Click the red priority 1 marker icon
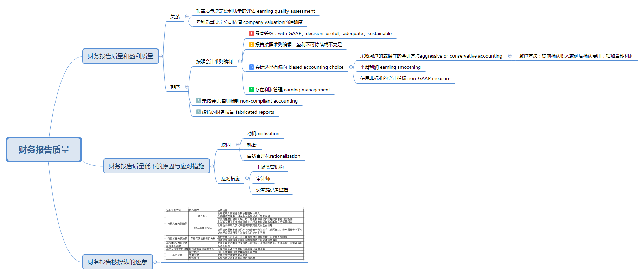The image size is (644, 275). click(x=251, y=33)
